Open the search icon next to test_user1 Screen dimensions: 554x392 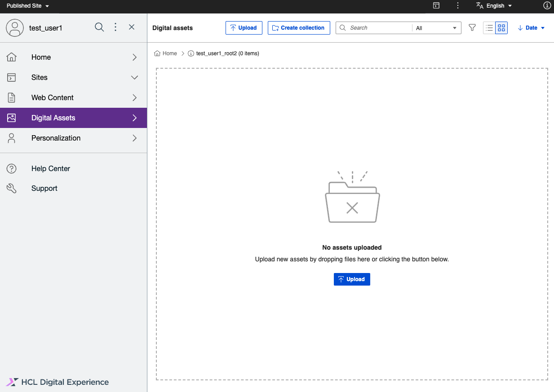coord(99,27)
